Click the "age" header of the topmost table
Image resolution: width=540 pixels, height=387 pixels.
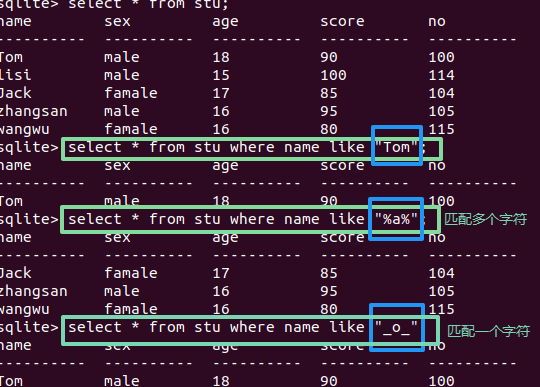[225, 22]
